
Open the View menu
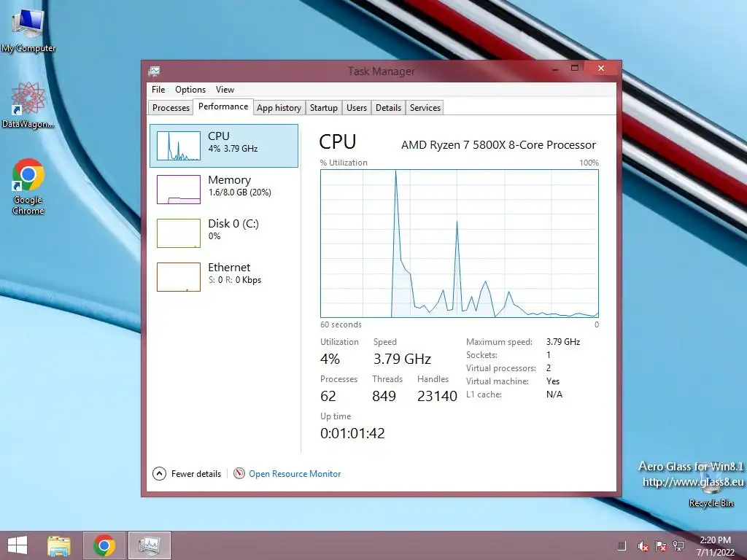pyautogui.click(x=225, y=90)
